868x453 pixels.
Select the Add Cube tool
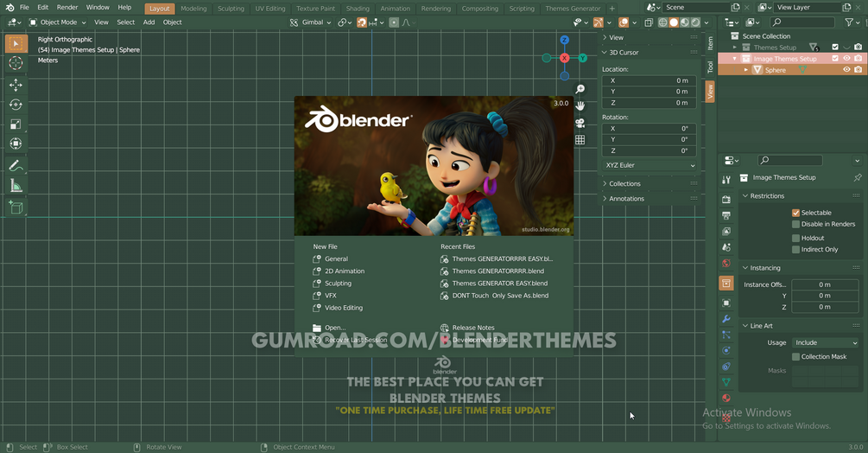point(16,207)
